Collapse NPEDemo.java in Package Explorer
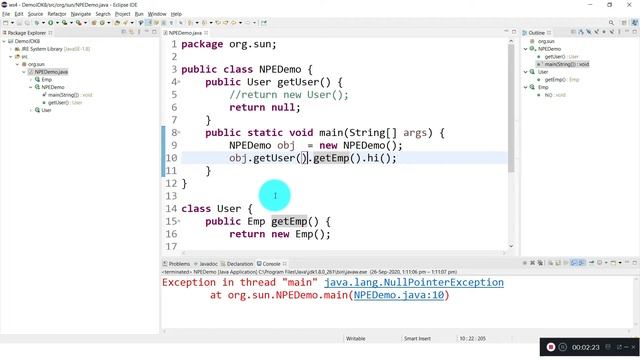 [24, 72]
